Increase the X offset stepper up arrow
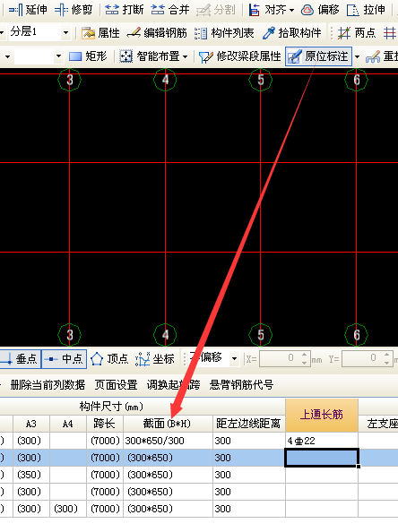This screenshot has height=532, width=398. (304, 355)
